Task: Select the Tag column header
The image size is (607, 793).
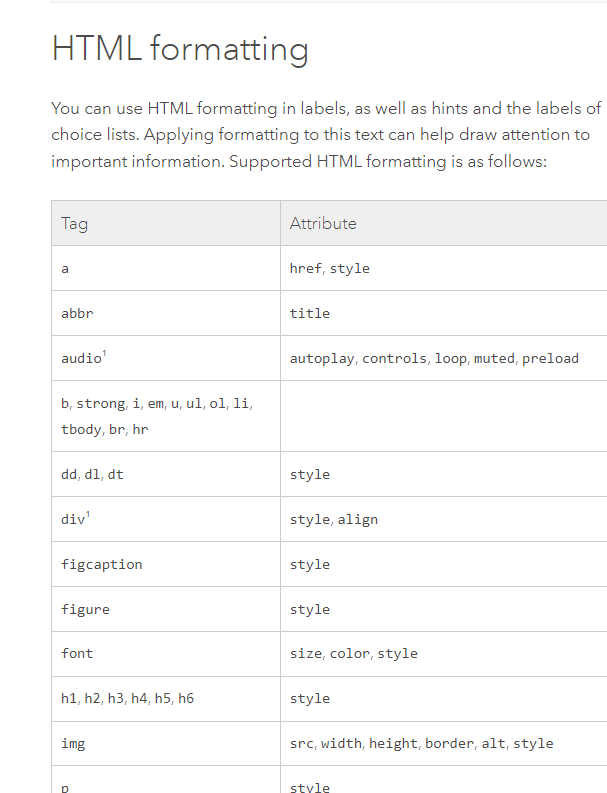Action: [74, 223]
